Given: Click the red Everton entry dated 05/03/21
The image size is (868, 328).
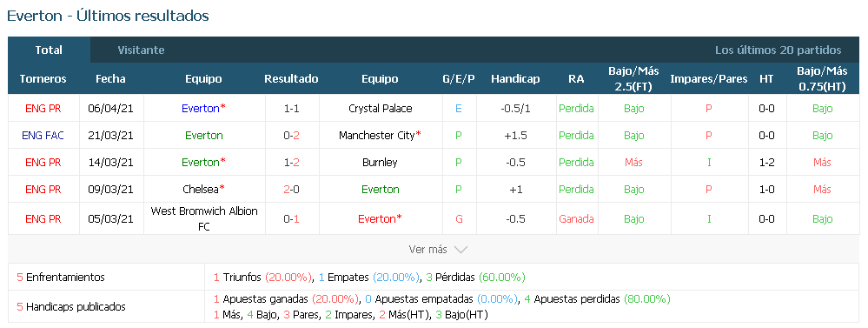Looking at the screenshot, I should click(x=380, y=219).
